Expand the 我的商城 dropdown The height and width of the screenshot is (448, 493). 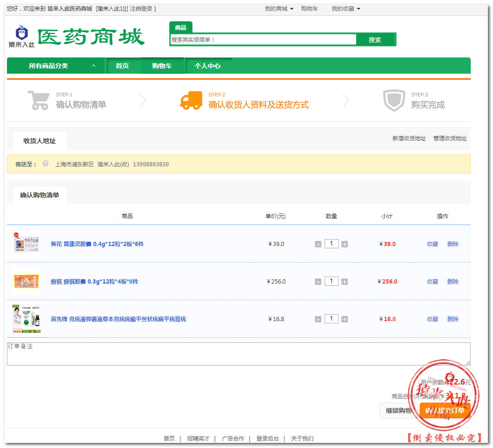(279, 9)
